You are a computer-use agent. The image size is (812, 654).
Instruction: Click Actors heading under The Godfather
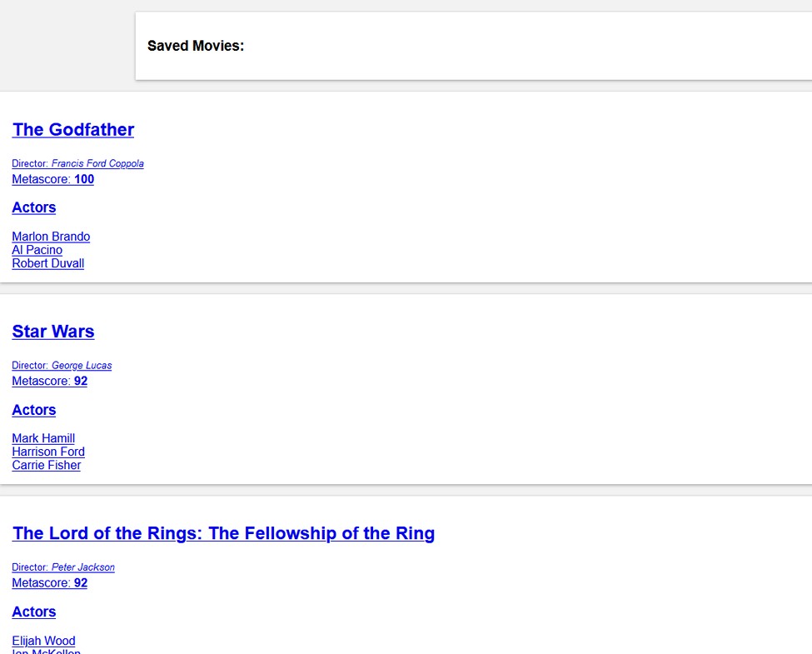pyautogui.click(x=34, y=207)
